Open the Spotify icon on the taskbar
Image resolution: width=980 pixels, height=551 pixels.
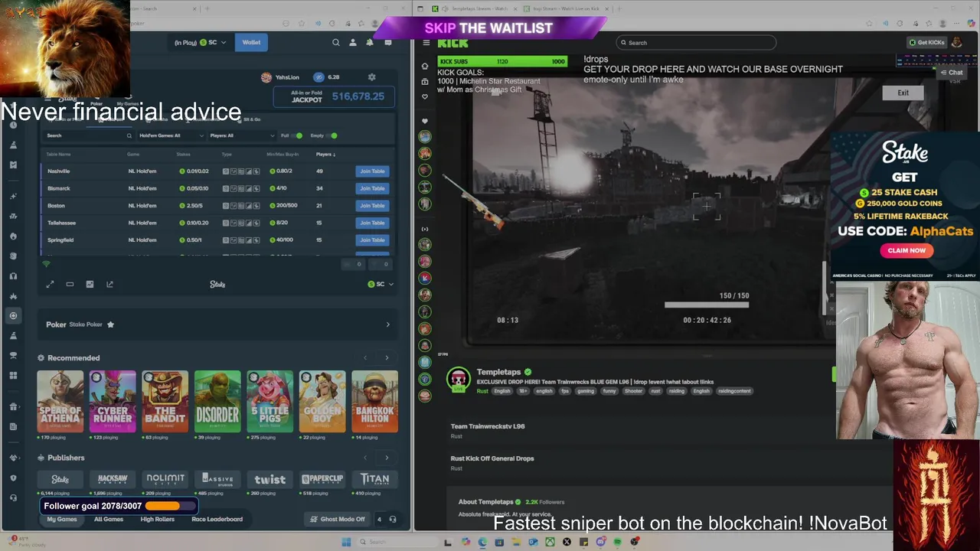pos(617,542)
